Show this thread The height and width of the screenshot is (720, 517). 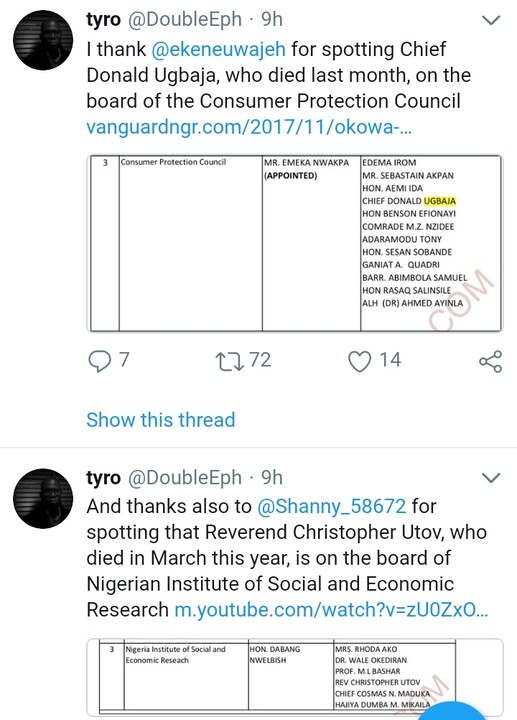[x=161, y=420]
